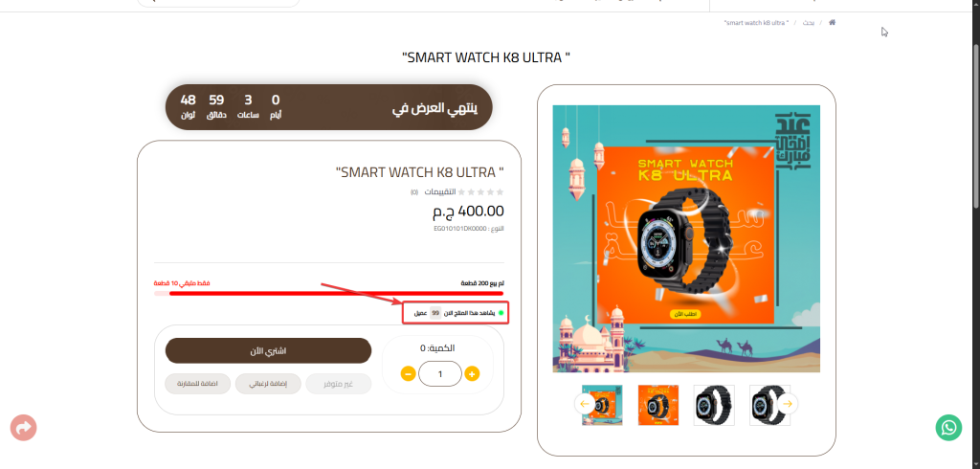
Task: Click the main product image
Action: [x=686, y=237]
